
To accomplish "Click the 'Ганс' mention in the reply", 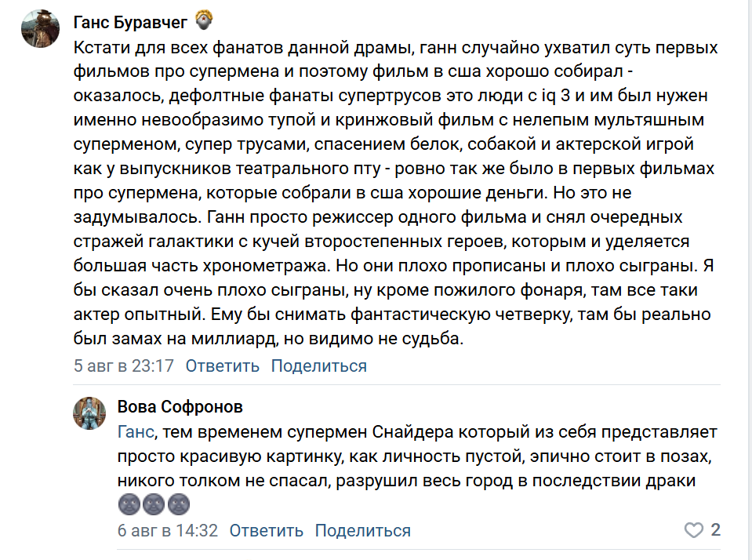I will click(135, 432).
